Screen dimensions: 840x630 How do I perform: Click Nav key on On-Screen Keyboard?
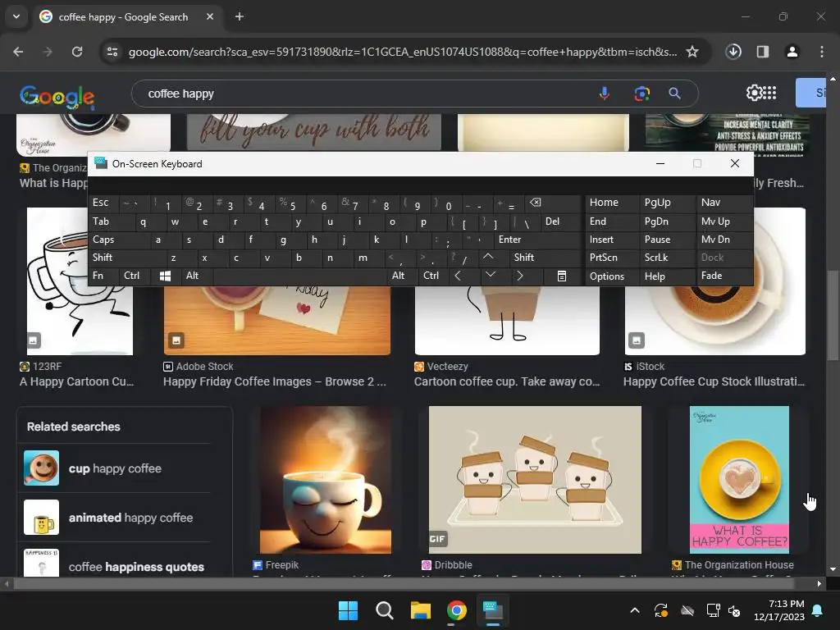(724, 203)
